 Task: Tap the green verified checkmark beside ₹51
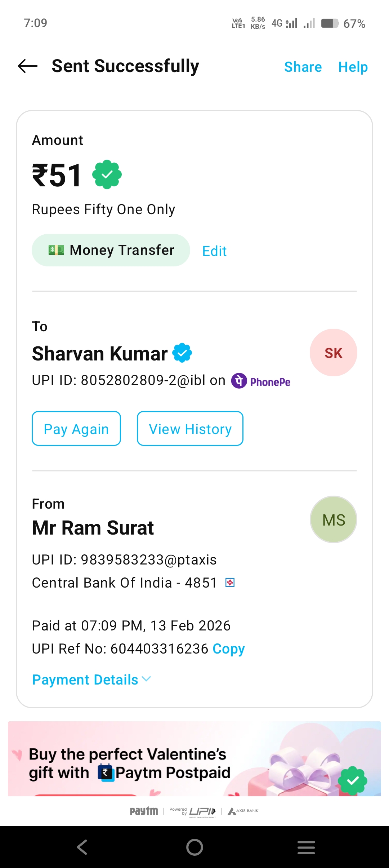(107, 175)
